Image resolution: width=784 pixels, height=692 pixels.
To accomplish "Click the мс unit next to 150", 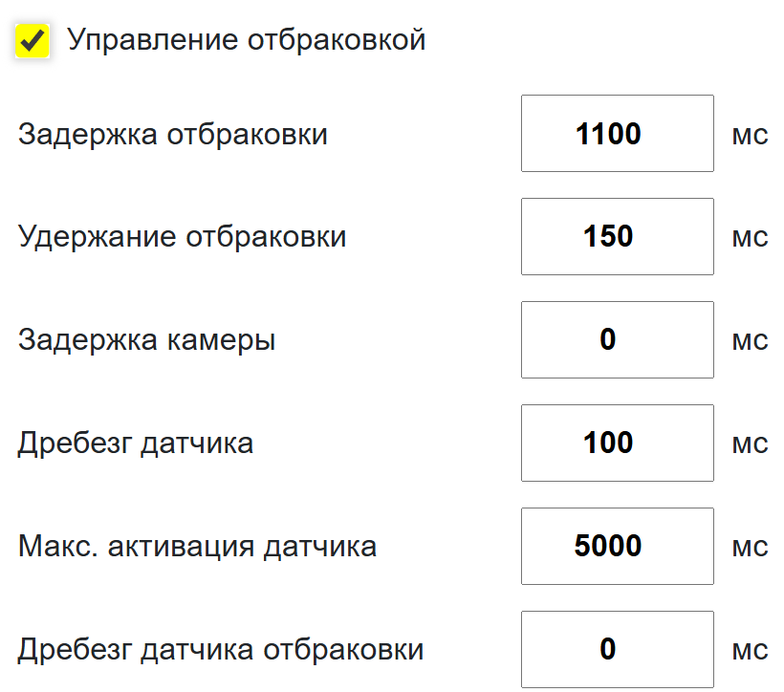I will click(x=750, y=238).
